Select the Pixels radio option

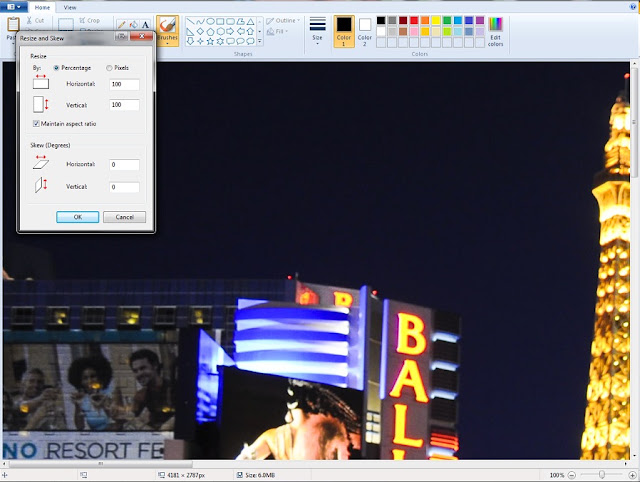click(109, 68)
